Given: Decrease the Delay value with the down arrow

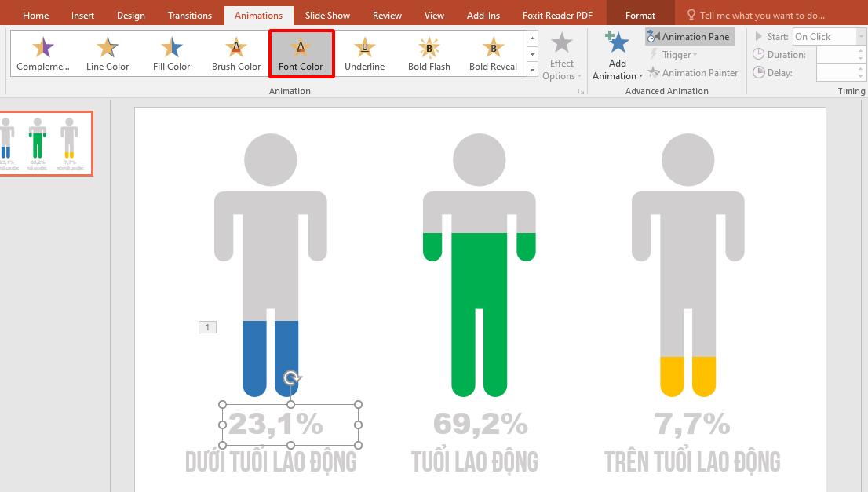Looking at the screenshot, I should 860,76.
